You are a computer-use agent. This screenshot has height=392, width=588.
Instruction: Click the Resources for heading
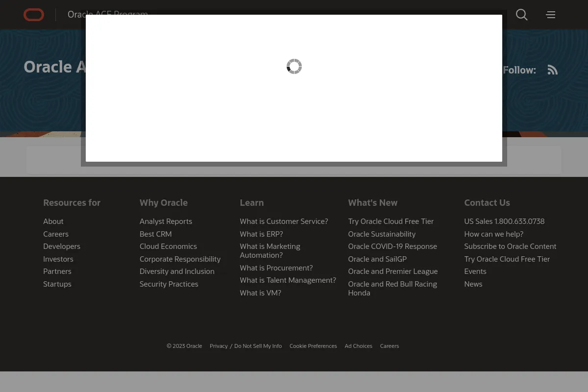(72, 203)
